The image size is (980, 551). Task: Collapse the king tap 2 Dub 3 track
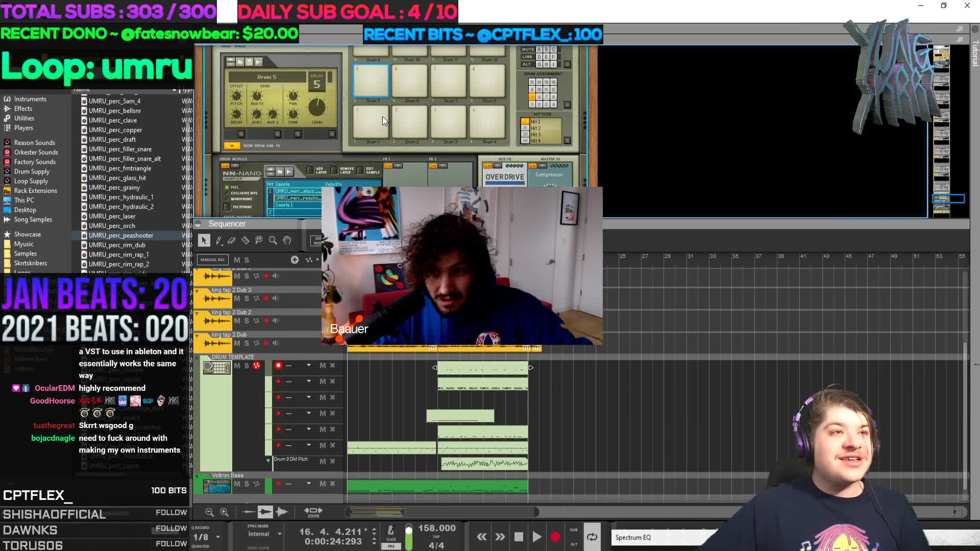pyautogui.click(x=197, y=290)
